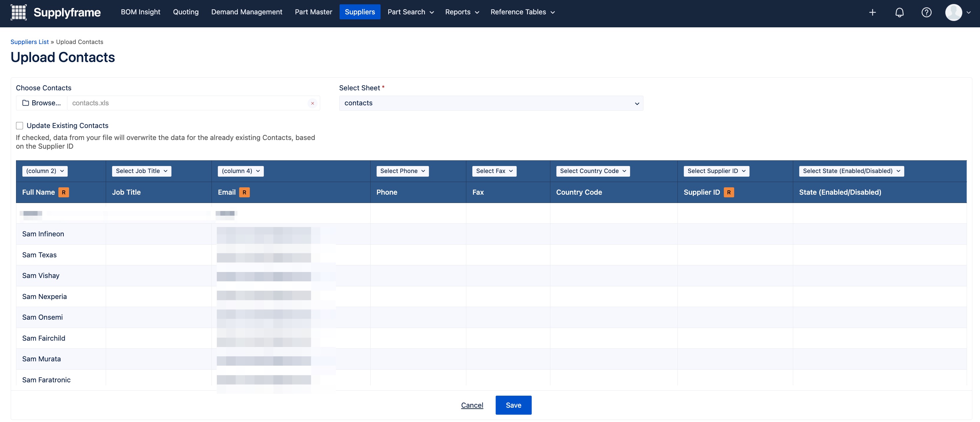Click the orange R badge next to Email

click(x=244, y=192)
